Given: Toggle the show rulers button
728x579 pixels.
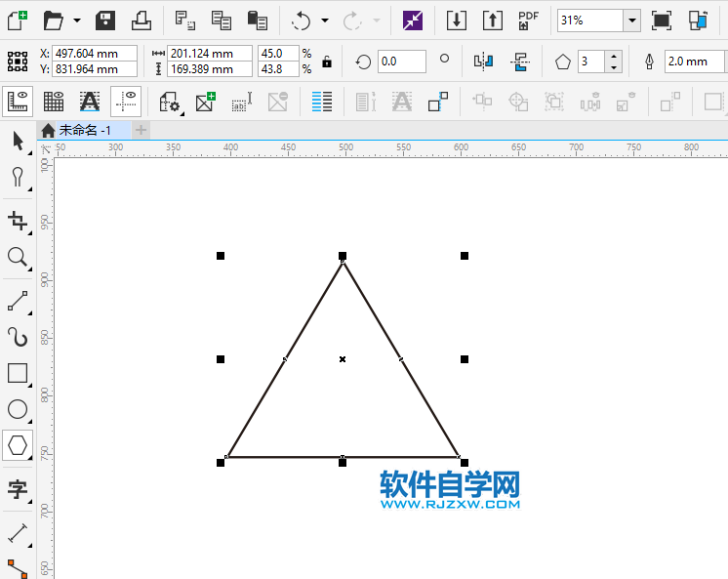Looking at the screenshot, I should pyautogui.click(x=18, y=101).
